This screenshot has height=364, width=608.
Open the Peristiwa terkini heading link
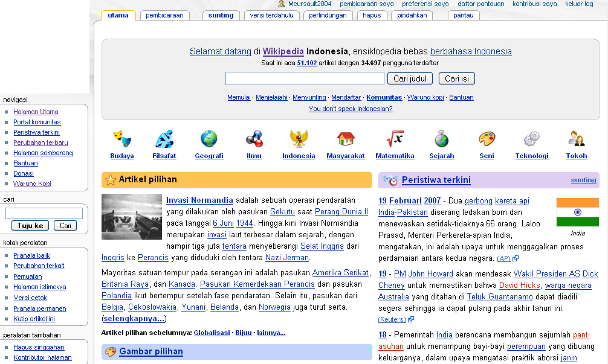point(436,180)
